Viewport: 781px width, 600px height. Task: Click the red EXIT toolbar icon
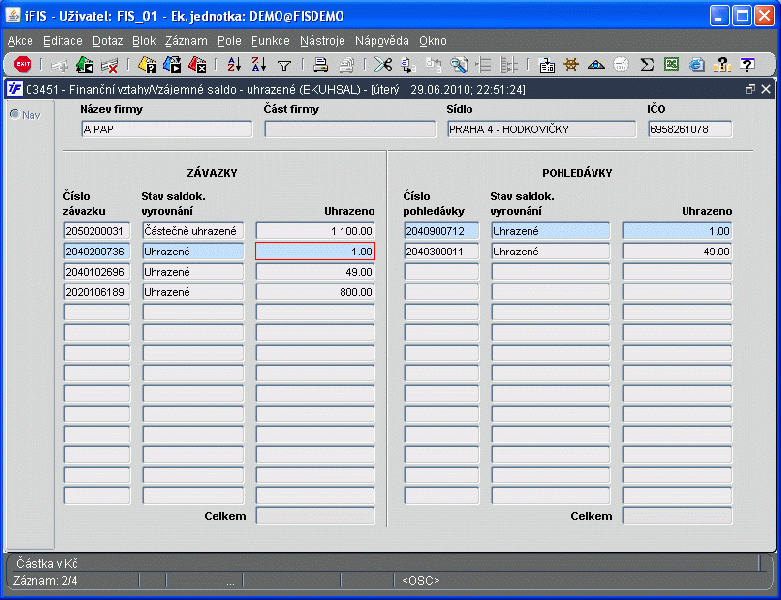(22, 64)
